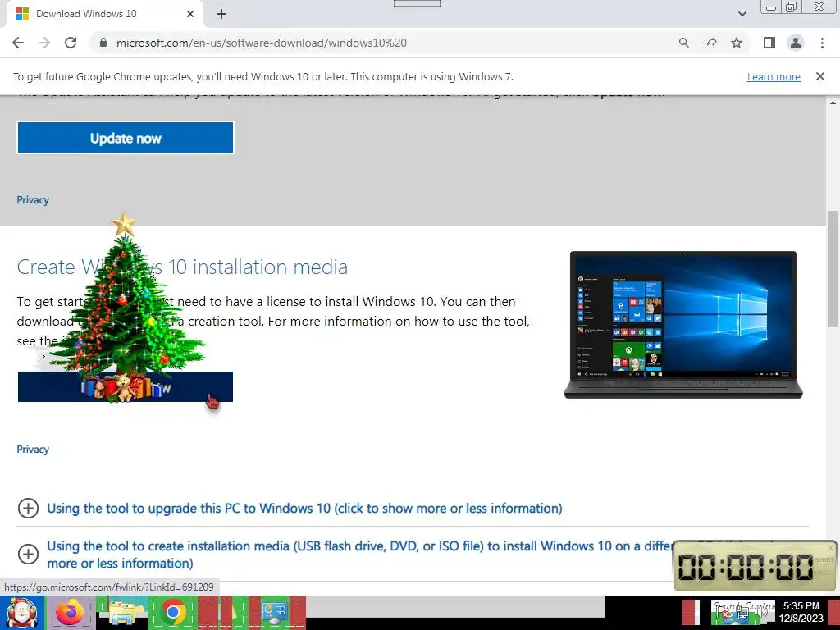Restore the browser window size
Viewport: 840px width, 630px height.
tap(791, 7)
